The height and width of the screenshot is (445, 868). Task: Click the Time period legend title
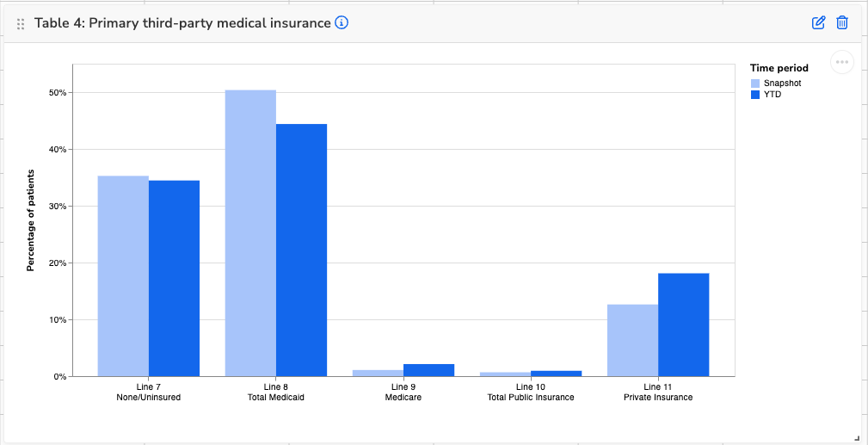[x=779, y=68]
